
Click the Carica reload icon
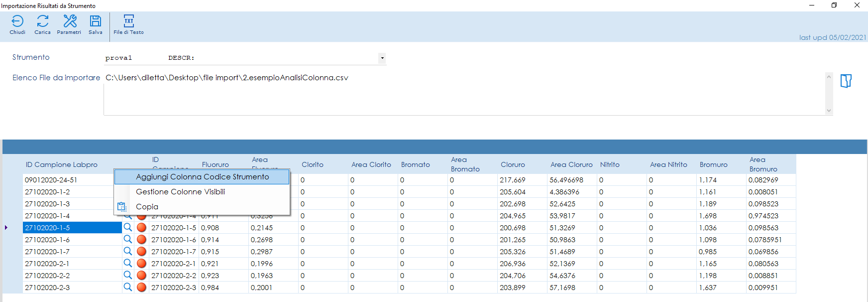click(x=43, y=21)
